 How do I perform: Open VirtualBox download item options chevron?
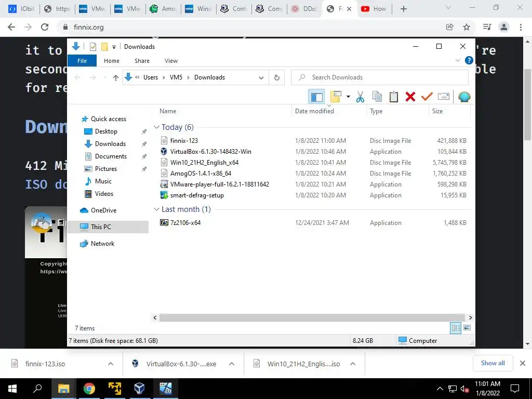[232, 364]
